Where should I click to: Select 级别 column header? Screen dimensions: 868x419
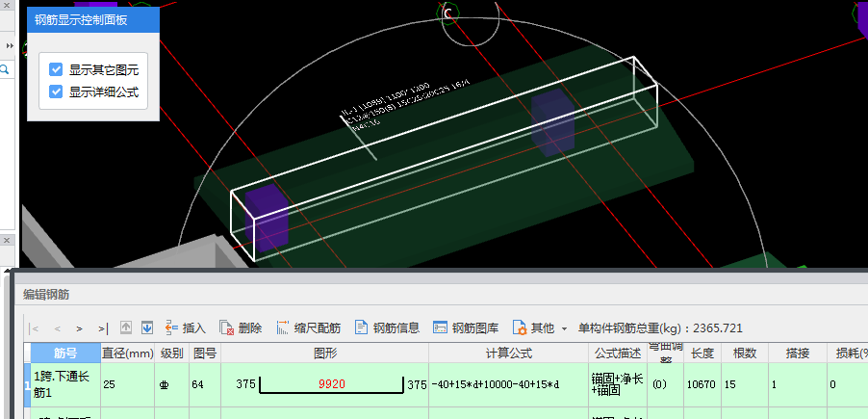click(x=171, y=354)
